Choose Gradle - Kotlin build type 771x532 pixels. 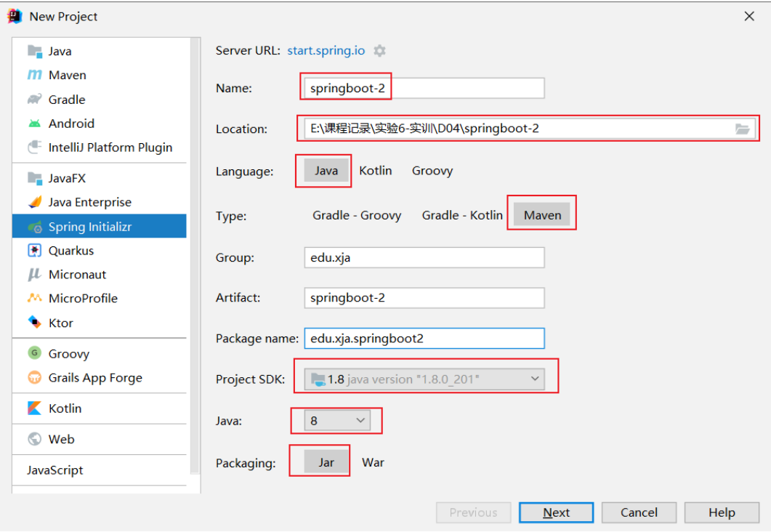pos(462,215)
